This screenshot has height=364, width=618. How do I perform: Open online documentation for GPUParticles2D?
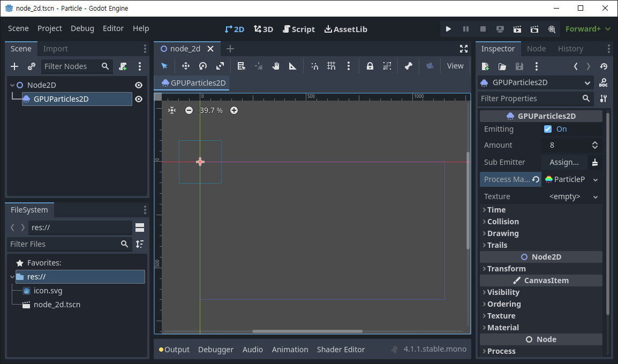[603, 83]
